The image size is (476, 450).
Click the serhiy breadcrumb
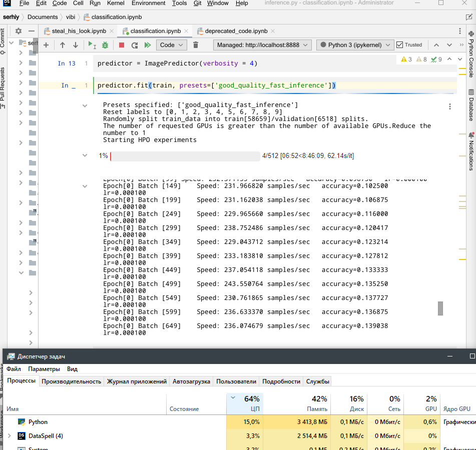[x=11, y=17]
